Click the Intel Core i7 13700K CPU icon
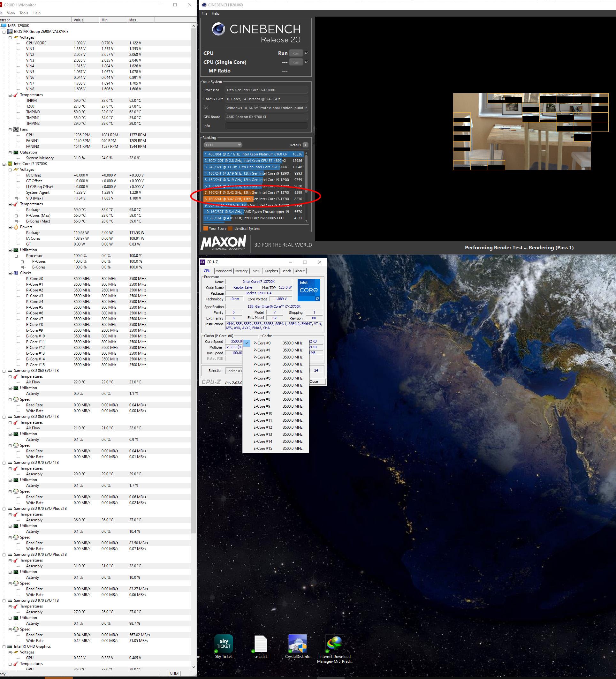 click(x=10, y=164)
